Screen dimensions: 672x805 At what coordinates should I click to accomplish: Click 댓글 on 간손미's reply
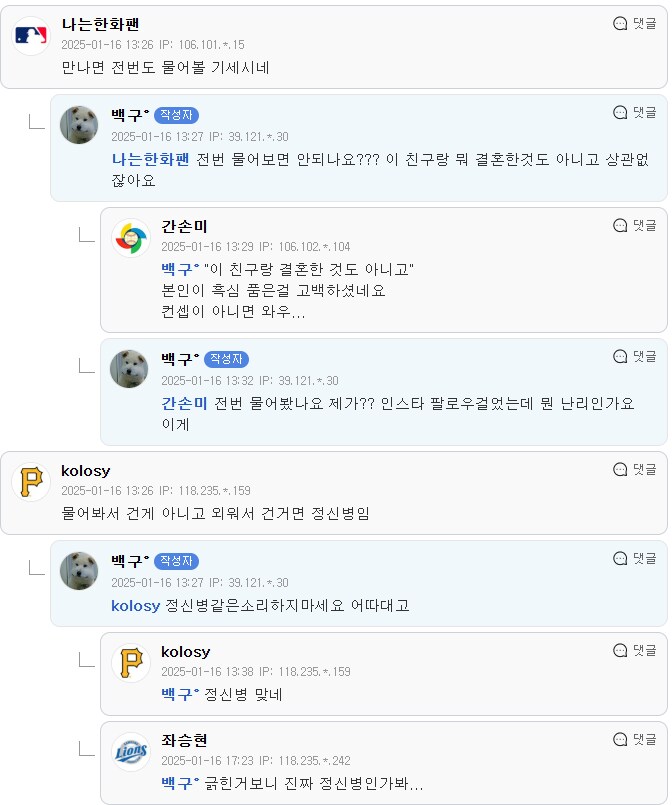pos(642,226)
